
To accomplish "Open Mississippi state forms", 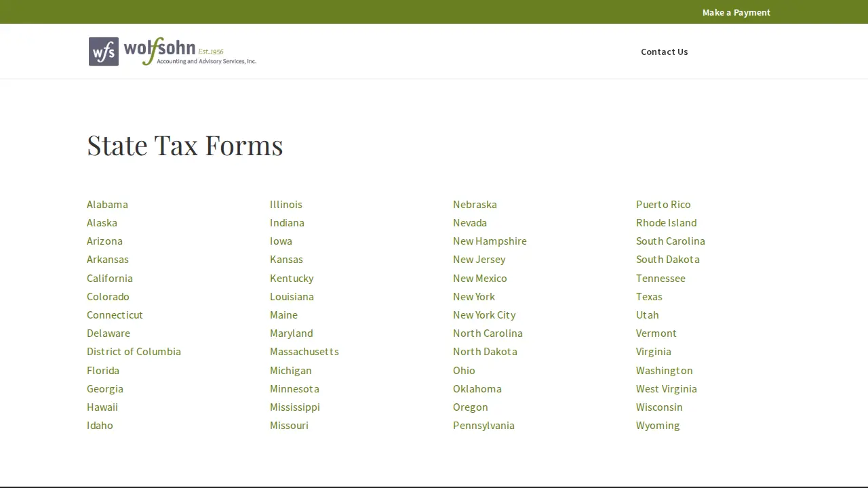I will point(295,407).
